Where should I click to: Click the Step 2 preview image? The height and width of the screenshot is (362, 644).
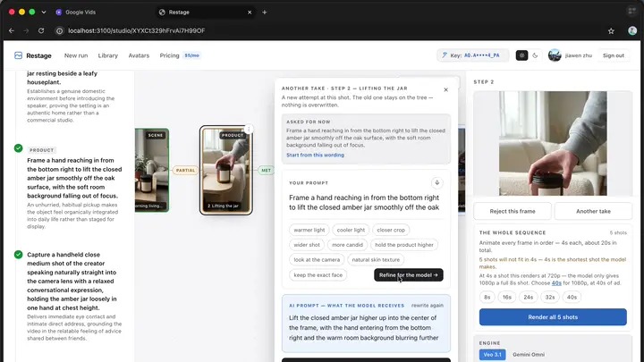click(x=553, y=143)
